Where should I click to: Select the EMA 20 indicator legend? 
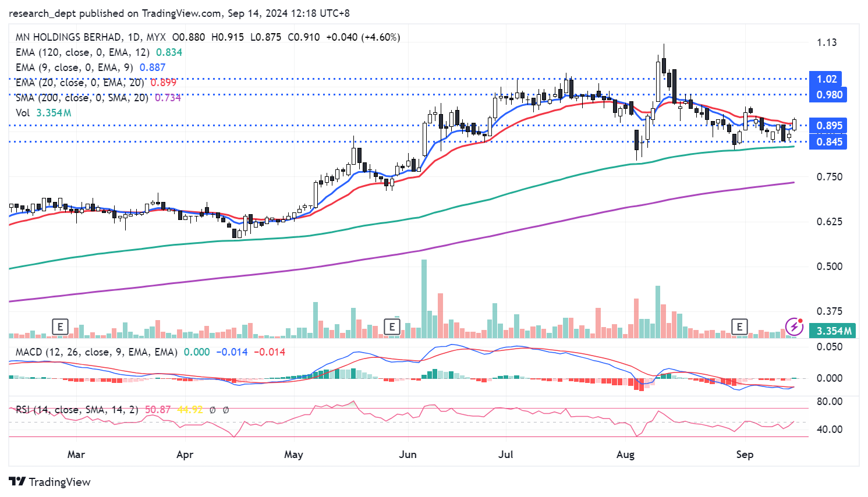click(79, 83)
